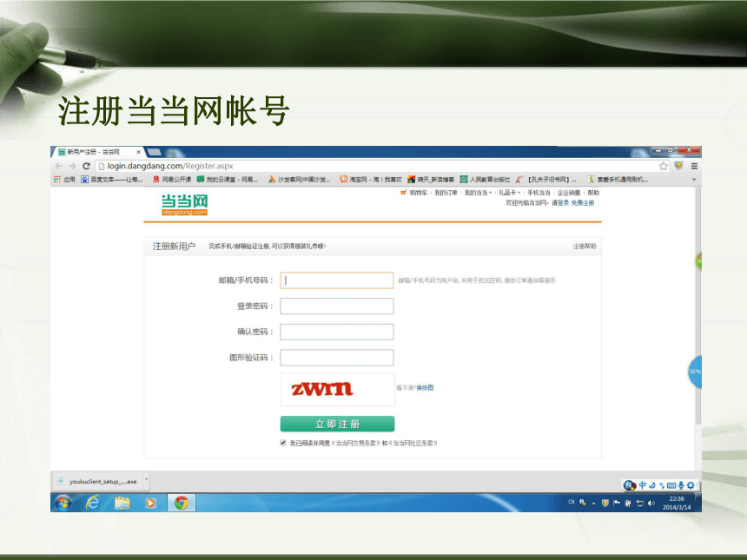The width and height of the screenshot is (747, 560).
Task: Open the Chrome menu hamburger icon
Action: pyautogui.click(x=694, y=166)
